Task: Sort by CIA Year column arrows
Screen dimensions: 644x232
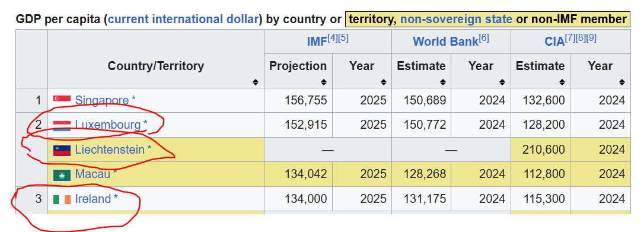Action: point(622,82)
